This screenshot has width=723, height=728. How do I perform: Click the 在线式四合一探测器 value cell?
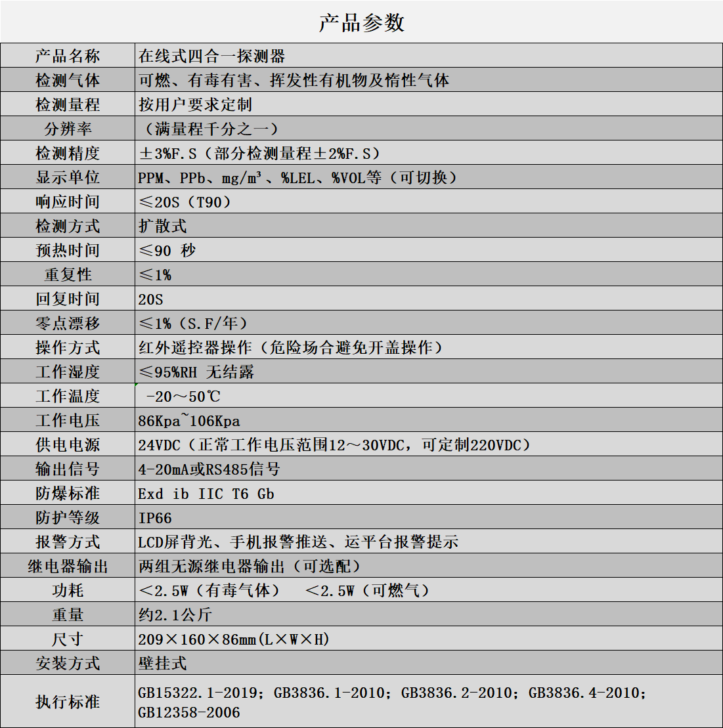pyautogui.click(x=212, y=56)
